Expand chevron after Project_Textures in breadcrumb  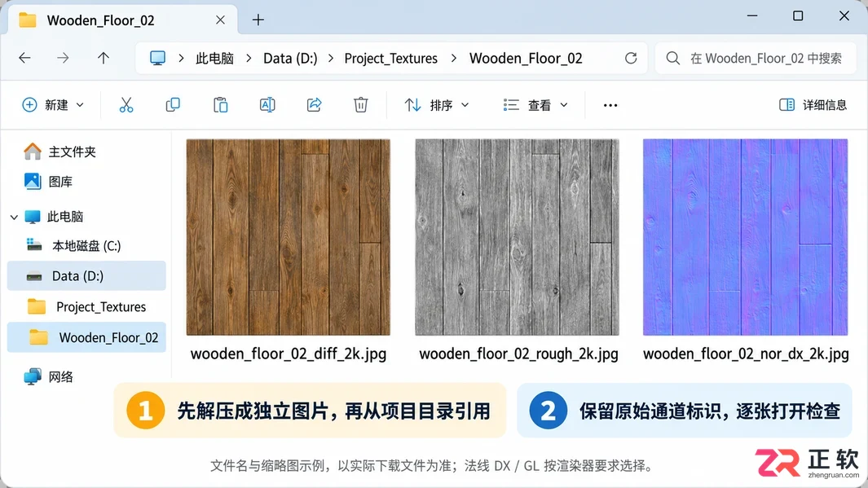tap(453, 58)
